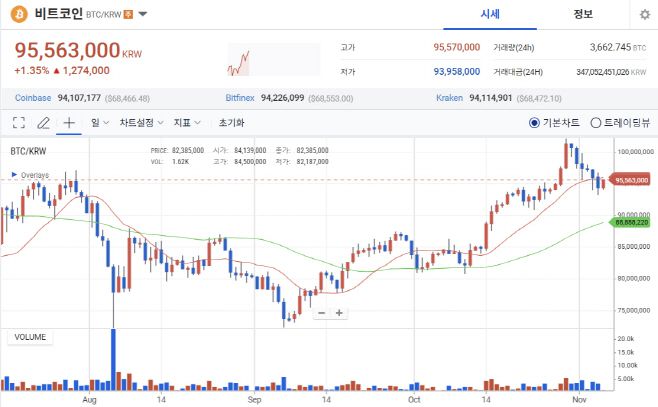Switch to the 시세 tab

(490, 14)
